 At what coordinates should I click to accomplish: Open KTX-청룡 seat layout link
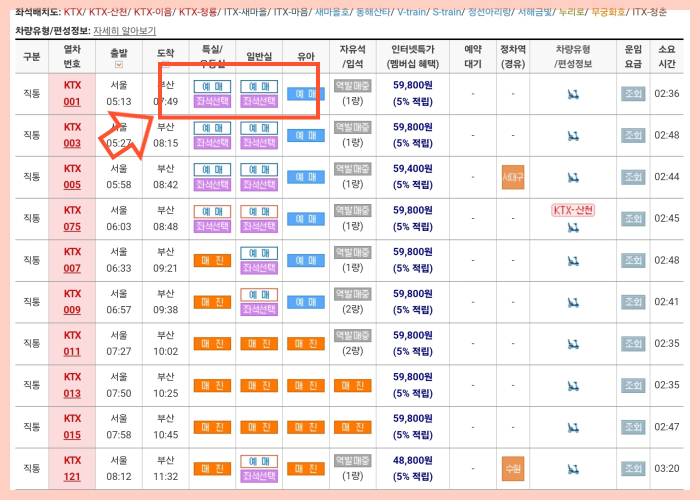coord(198,12)
